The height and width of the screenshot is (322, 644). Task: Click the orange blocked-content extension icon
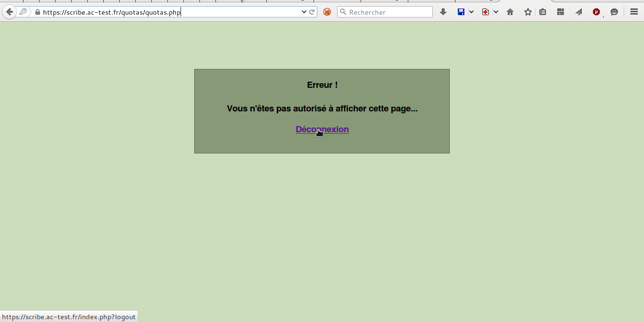pyautogui.click(x=327, y=12)
